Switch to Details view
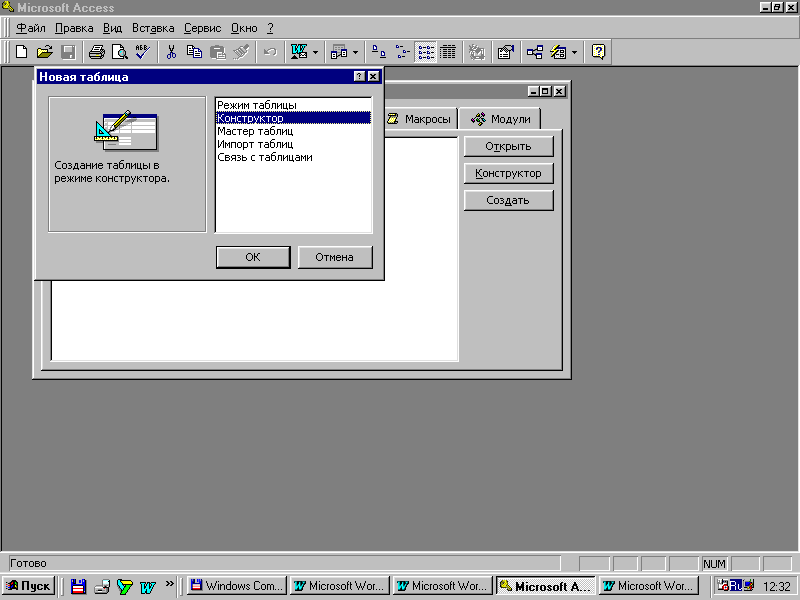The width and height of the screenshot is (800, 600). (448, 52)
